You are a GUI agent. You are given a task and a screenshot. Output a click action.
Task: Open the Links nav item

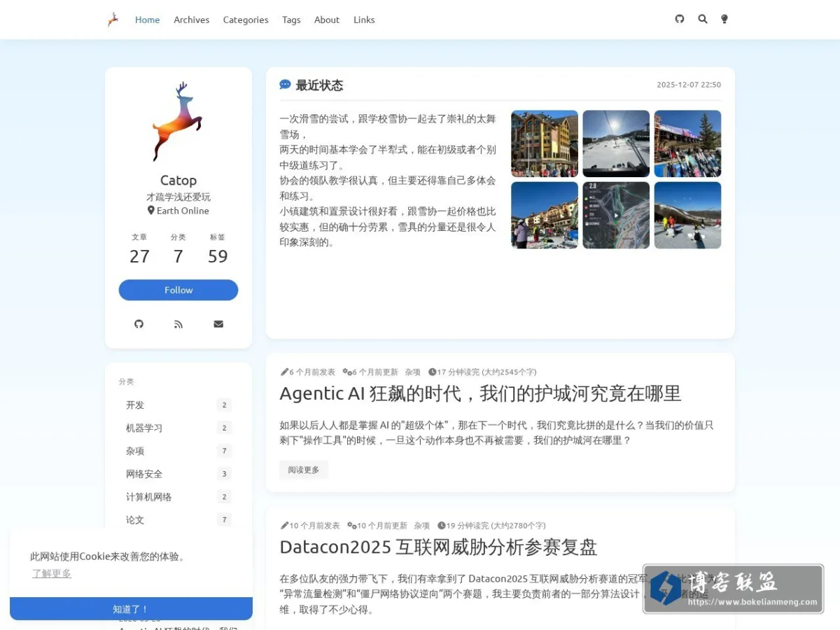[364, 20]
